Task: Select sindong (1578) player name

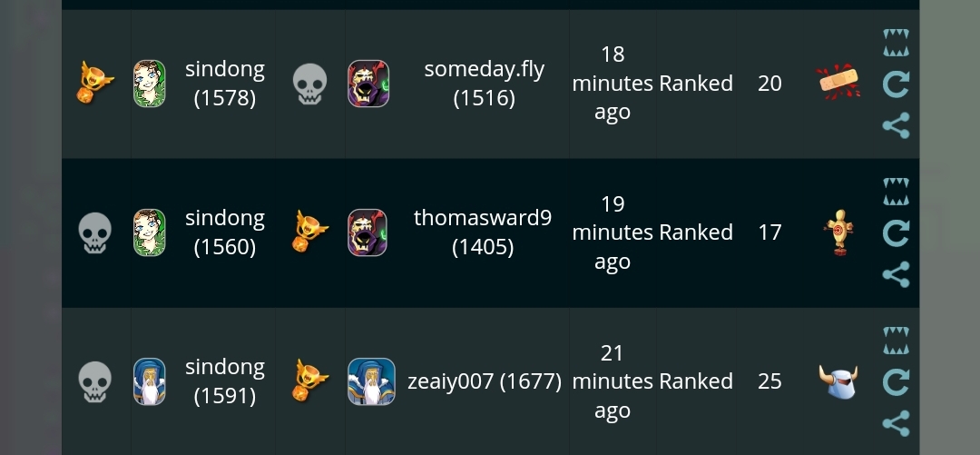Action: tap(225, 84)
